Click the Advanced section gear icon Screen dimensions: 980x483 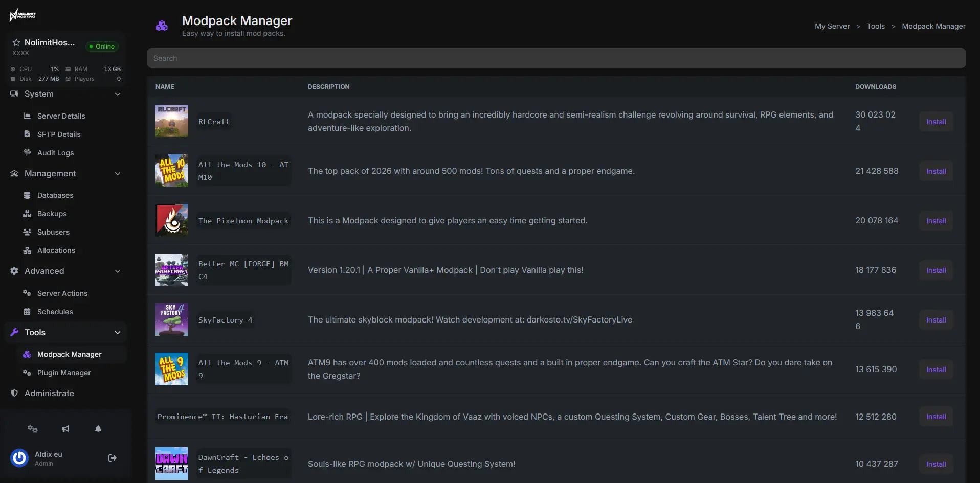tap(14, 271)
